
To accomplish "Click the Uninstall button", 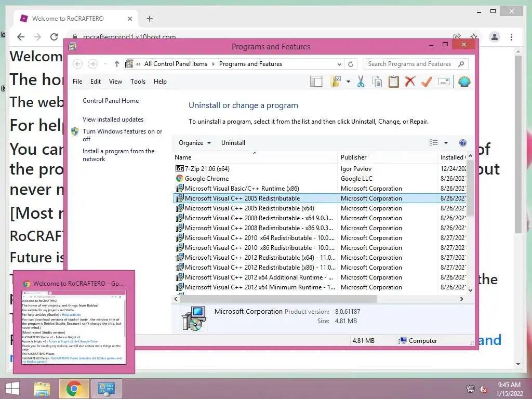I will (x=233, y=143).
